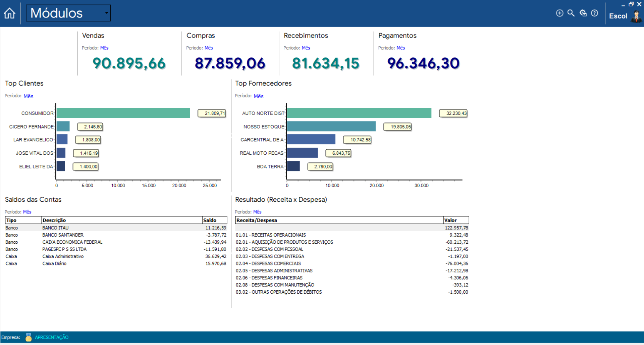Screen dimensions: 644x345
Task: Click the Mês link under Pagamentos
Action: 400,48
